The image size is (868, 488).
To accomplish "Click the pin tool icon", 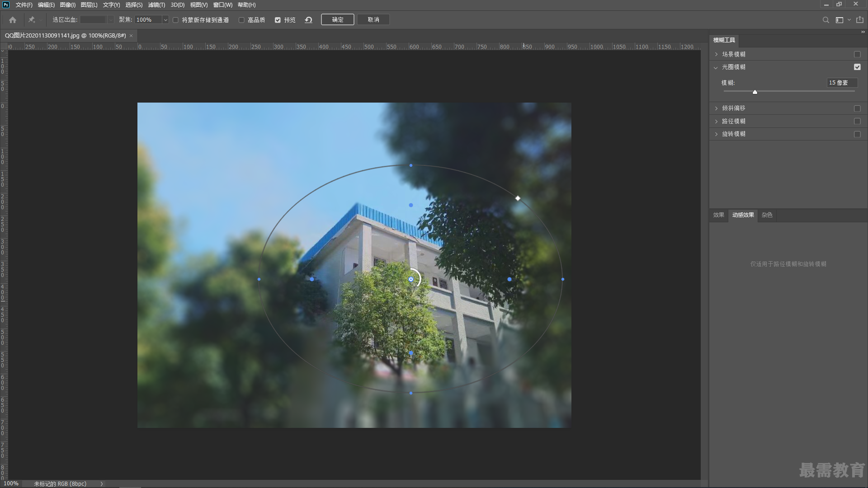I will tap(32, 20).
